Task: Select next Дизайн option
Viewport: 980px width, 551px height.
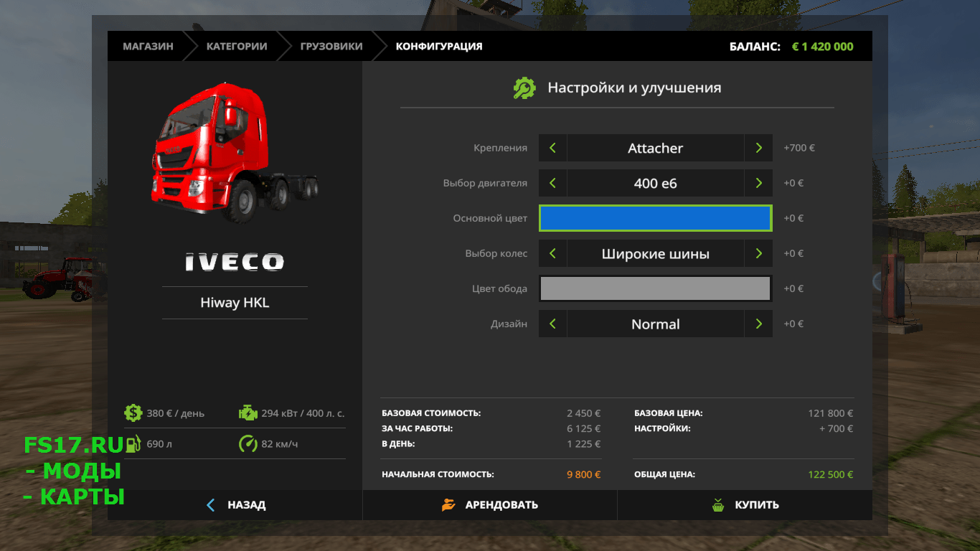Action: point(758,324)
